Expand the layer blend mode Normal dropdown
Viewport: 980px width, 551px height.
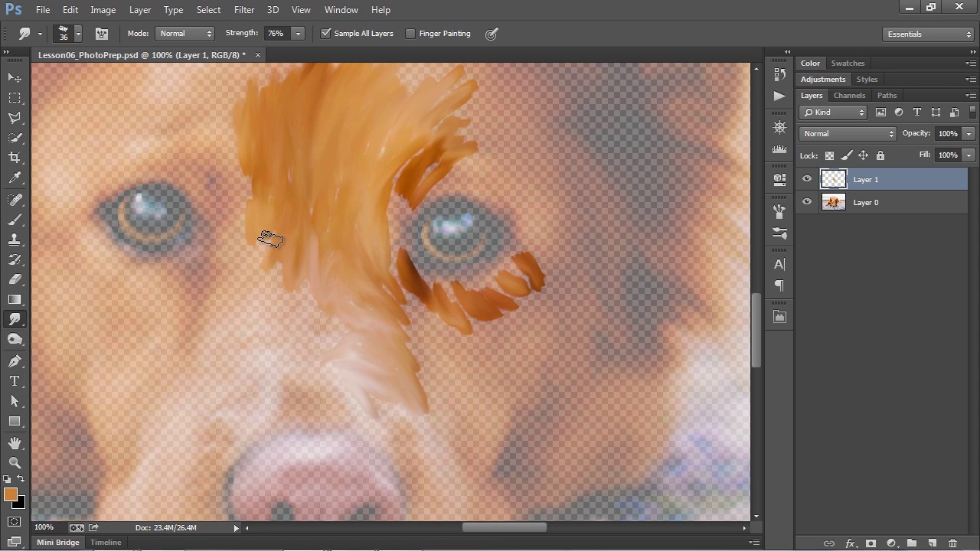[848, 134]
